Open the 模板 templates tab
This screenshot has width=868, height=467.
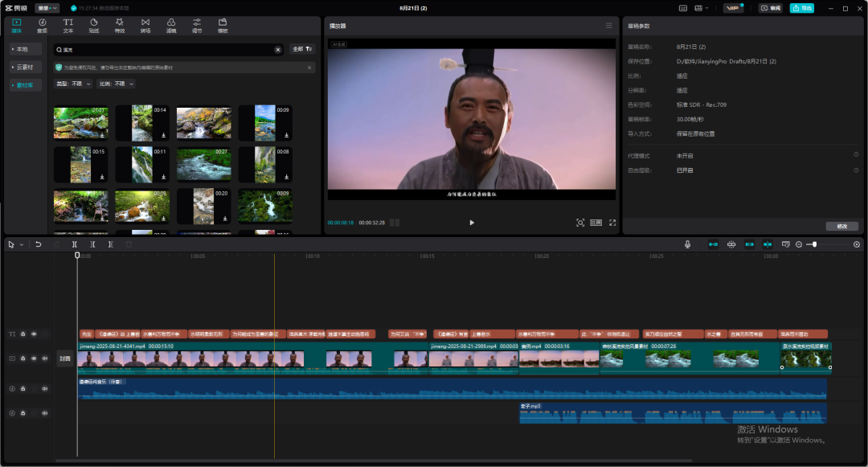click(x=223, y=26)
